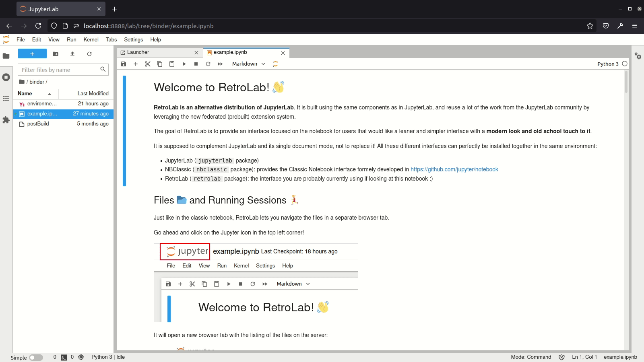The height and width of the screenshot is (362, 644).
Task: Open in RetroLab via Jupyter toolbar icon
Action: coord(275,64)
